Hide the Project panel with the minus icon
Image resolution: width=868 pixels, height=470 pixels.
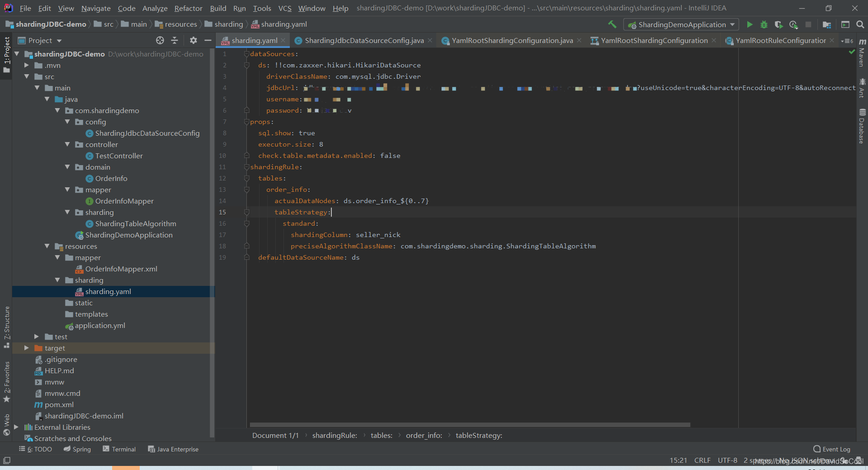[208, 40]
